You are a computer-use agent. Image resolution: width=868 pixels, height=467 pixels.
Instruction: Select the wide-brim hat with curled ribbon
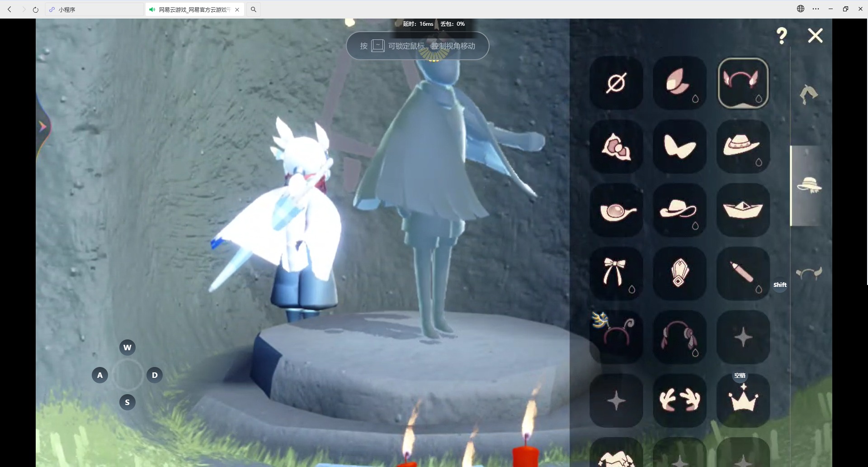click(679, 210)
